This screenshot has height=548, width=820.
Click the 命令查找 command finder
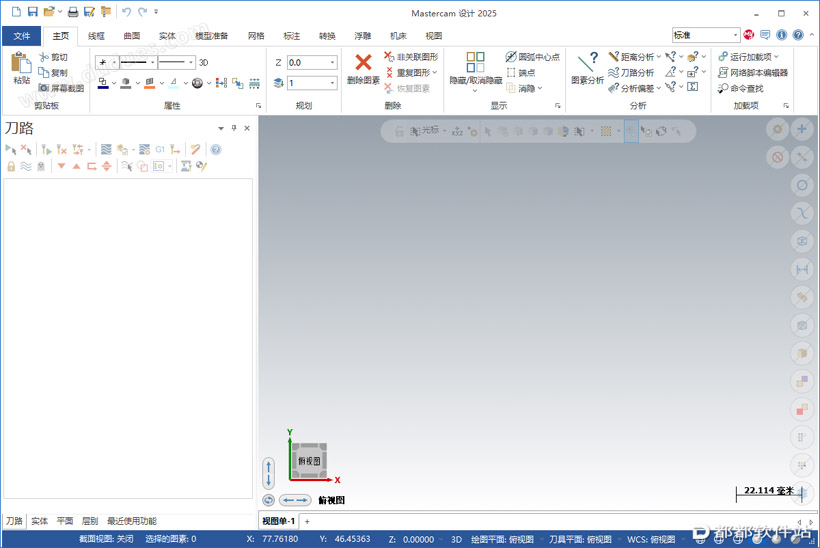pos(741,88)
